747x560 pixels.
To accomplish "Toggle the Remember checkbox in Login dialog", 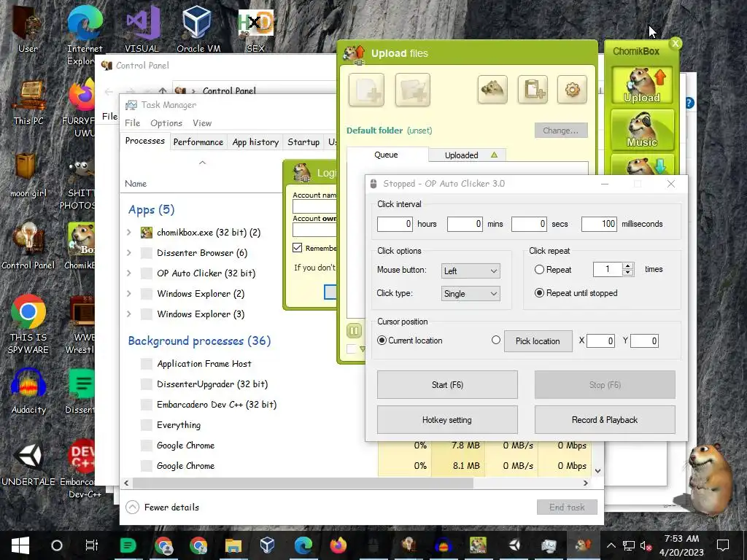I will coord(298,248).
